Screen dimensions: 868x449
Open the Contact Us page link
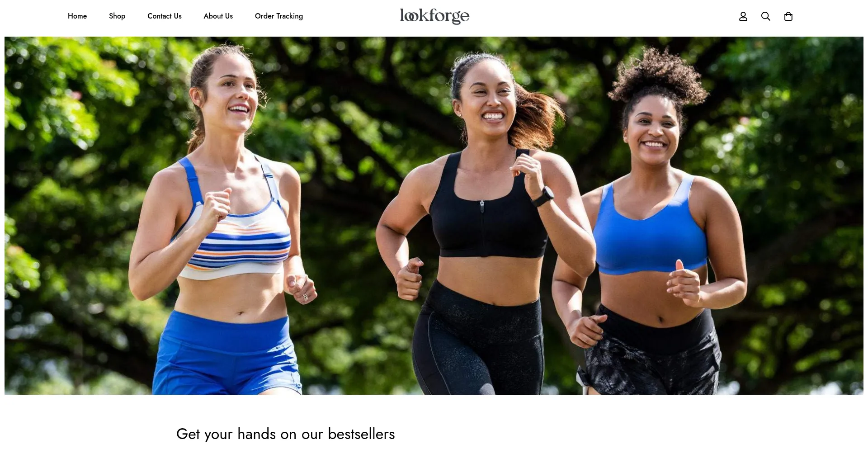tap(165, 16)
